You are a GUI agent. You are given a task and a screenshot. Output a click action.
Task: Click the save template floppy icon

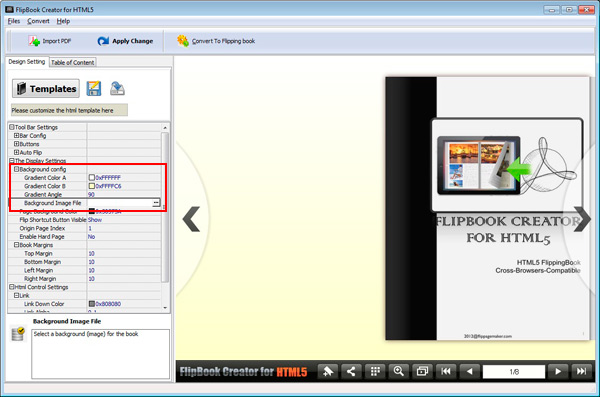click(94, 88)
